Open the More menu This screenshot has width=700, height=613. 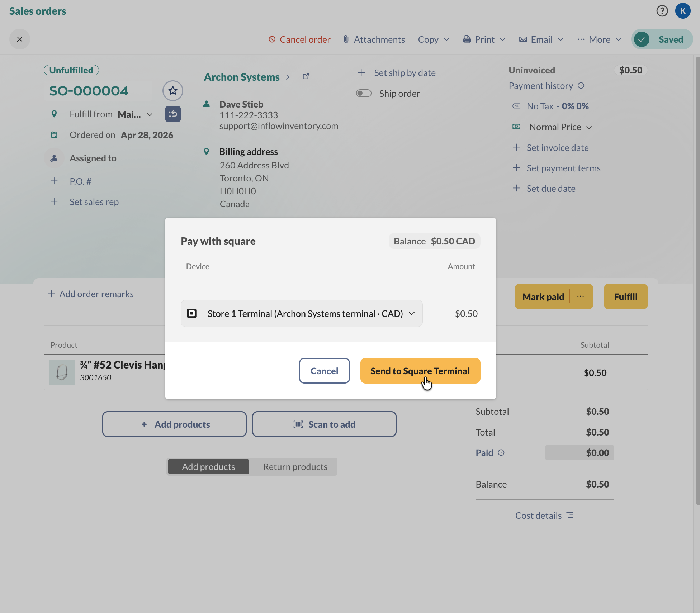click(599, 39)
